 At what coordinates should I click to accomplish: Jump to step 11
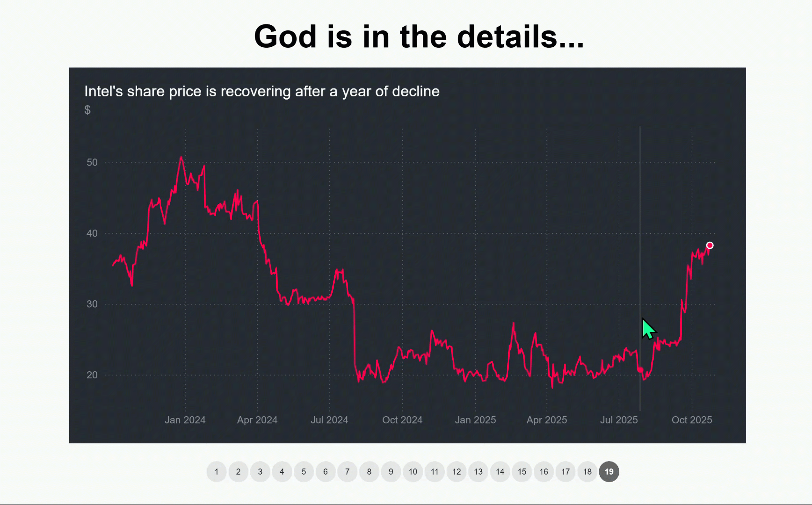pos(435,471)
